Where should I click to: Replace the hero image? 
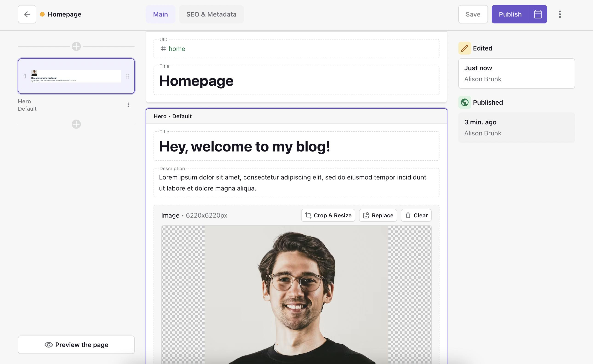point(378,216)
